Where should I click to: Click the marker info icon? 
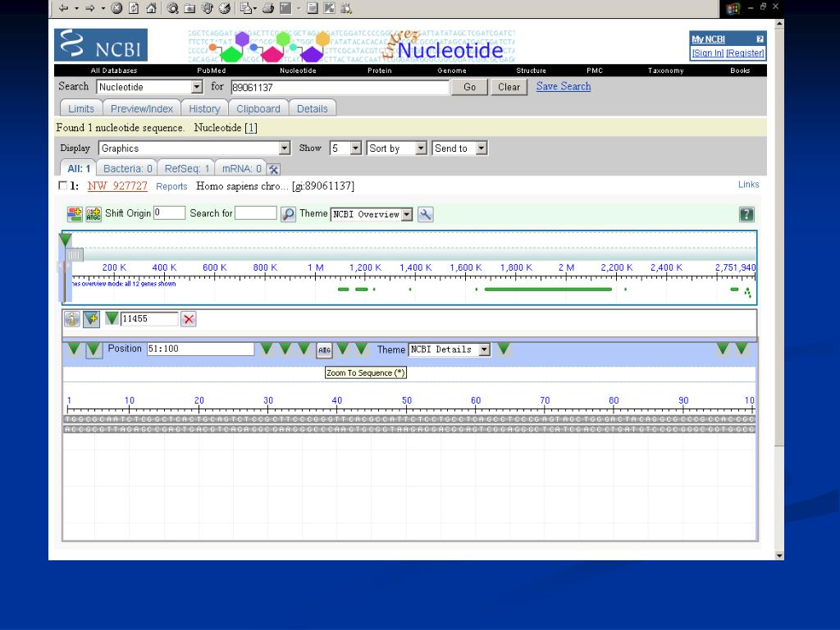72,319
